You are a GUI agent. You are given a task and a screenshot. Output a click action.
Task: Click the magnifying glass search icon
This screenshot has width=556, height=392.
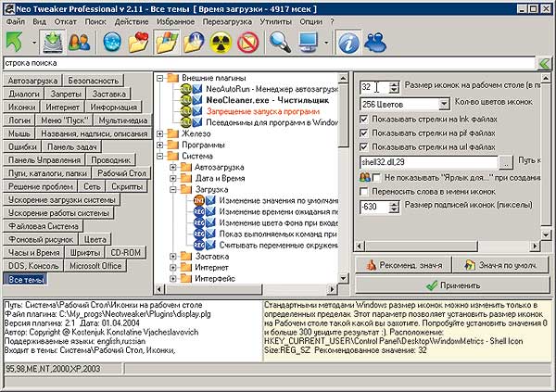pos(280,42)
